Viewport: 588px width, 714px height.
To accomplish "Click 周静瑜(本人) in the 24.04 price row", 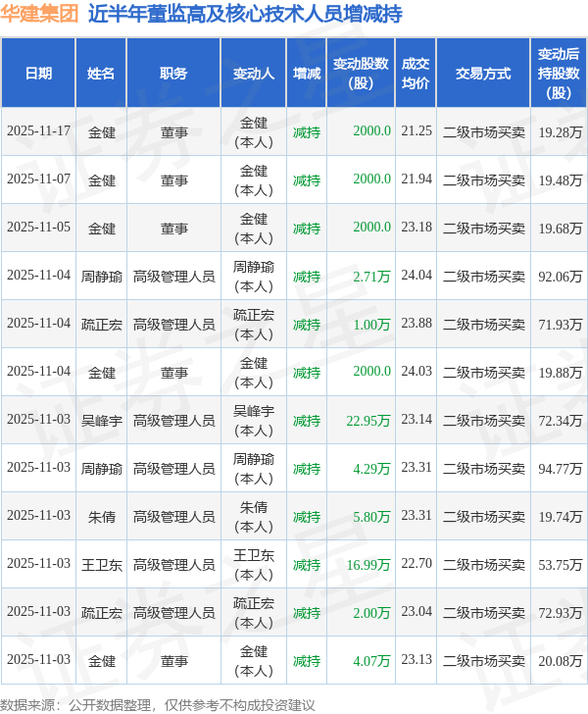I will pos(254,277).
